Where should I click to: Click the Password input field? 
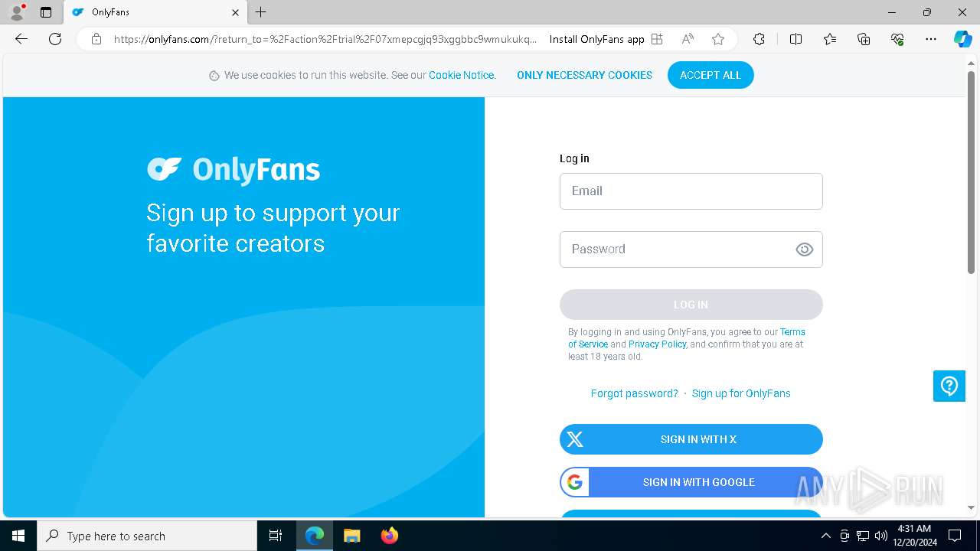pyautogui.click(x=691, y=249)
